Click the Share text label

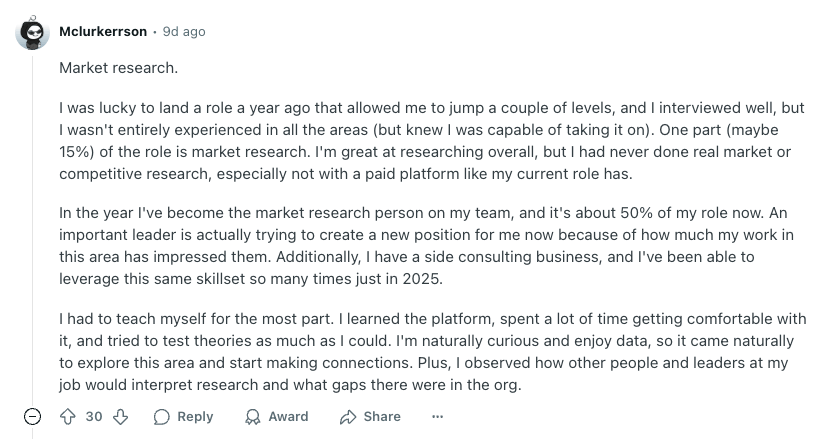[x=382, y=417]
